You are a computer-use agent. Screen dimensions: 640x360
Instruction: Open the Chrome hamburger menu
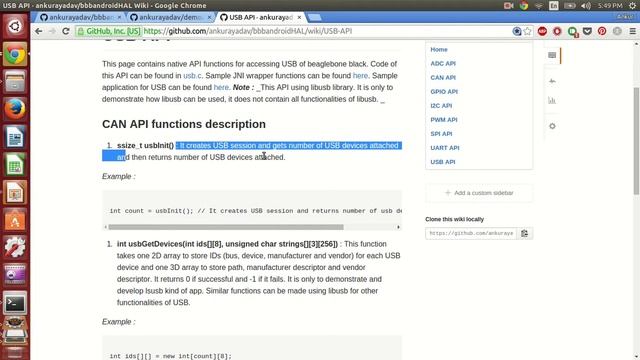click(633, 31)
